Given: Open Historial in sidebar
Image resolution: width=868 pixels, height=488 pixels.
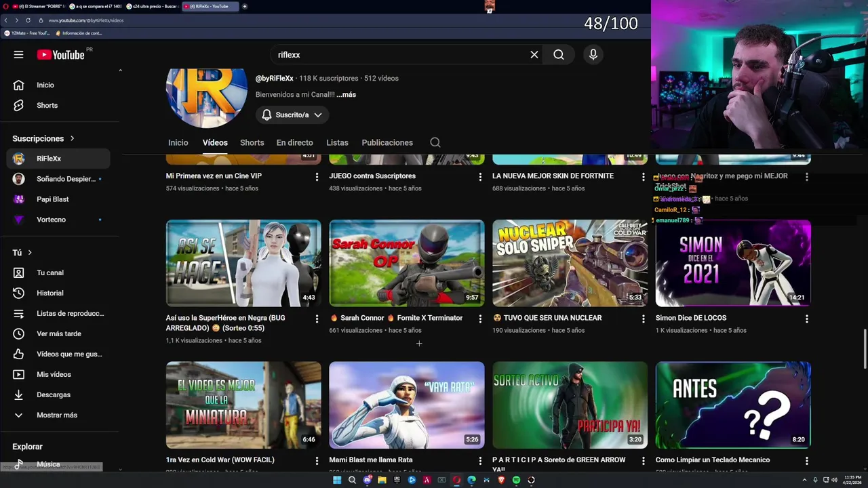Looking at the screenshot, I should (58, 293).
